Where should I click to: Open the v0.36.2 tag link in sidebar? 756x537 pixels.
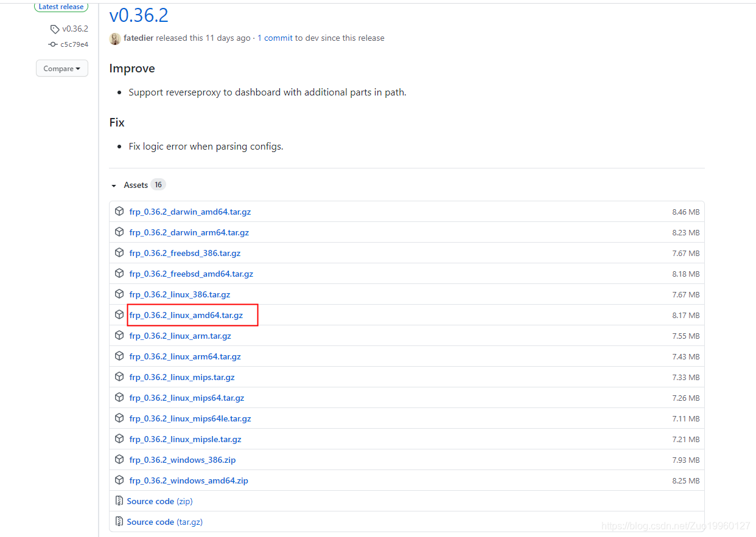click(75, 29)
